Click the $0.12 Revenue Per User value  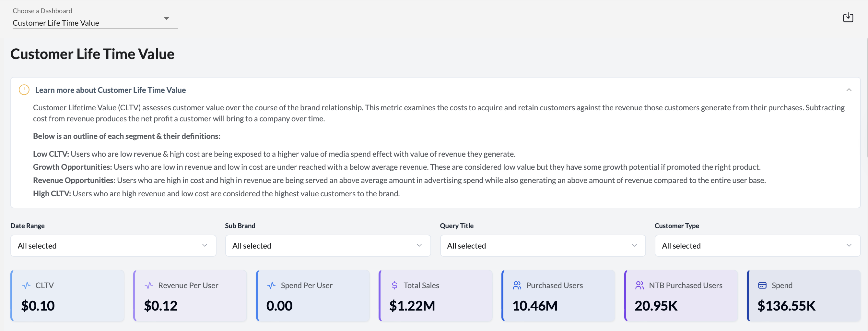161,306
